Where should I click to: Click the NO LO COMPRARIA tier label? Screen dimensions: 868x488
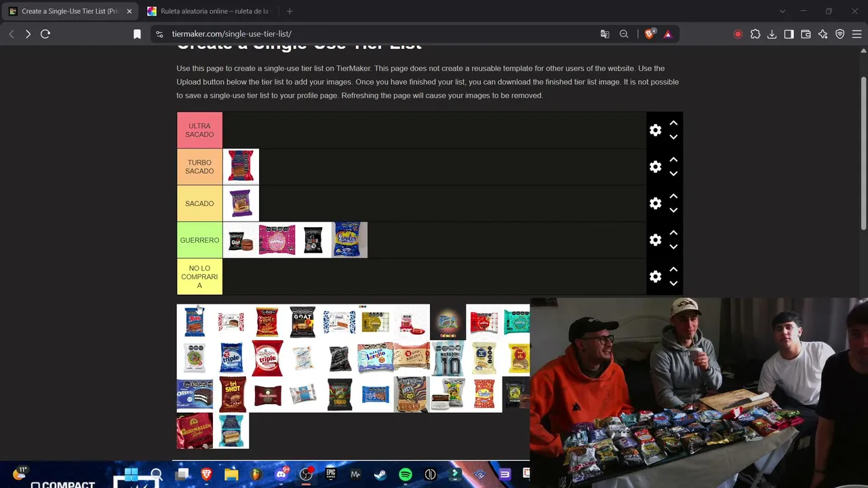(199, 277)
